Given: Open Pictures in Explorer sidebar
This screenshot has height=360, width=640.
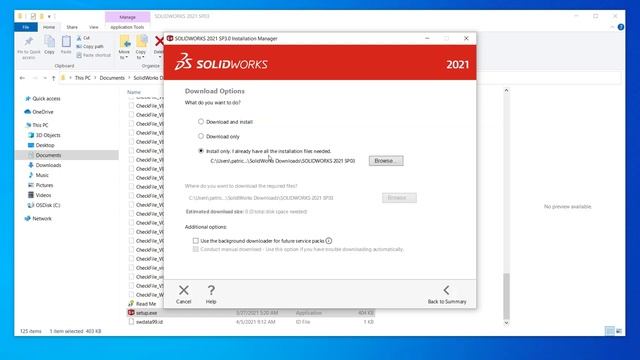Looking at the screenshot, I should pos(44,185).
